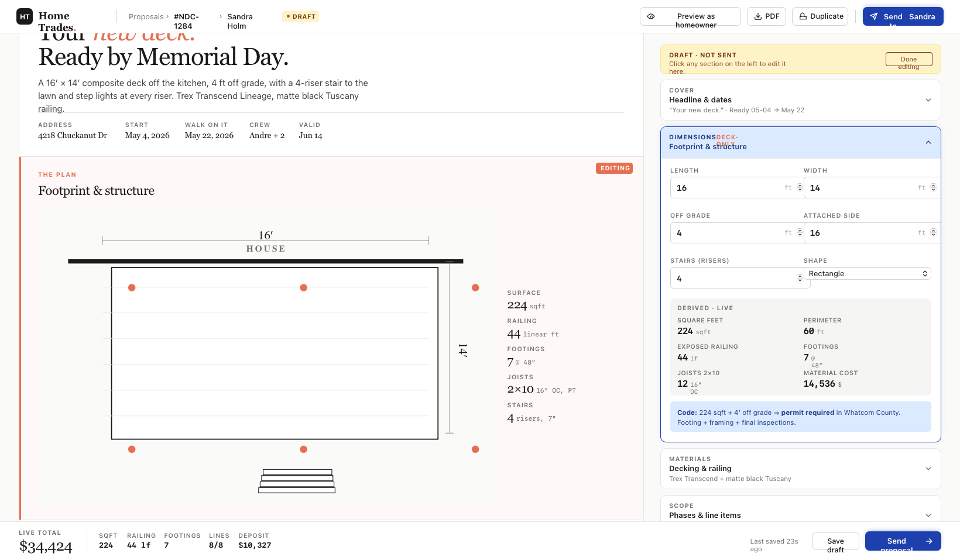
Task: Click Preview as homeowner button
Action: pos(690,16)
